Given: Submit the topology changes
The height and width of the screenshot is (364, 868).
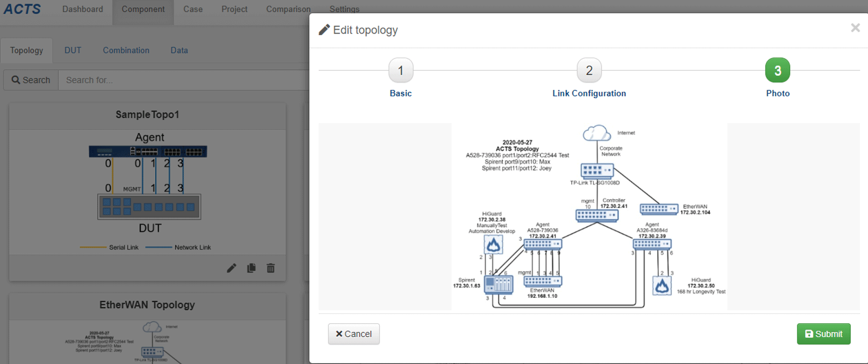Looking at the screenshot, I should [824, 334].
